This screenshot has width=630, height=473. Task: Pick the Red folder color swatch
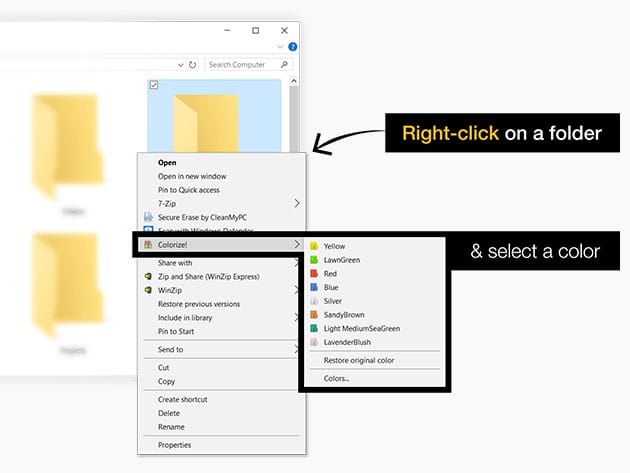tap(314, 273)
